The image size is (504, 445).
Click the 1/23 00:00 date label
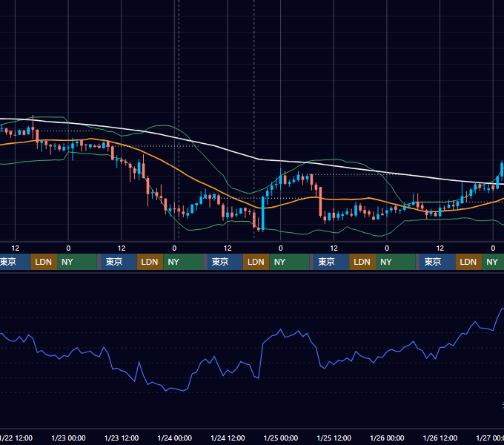click(68, 438)
